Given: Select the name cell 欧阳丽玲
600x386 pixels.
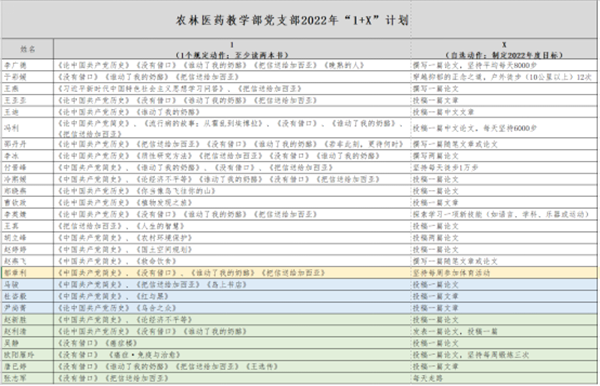Looking at the screenshot, I should (x=28, y=355).
